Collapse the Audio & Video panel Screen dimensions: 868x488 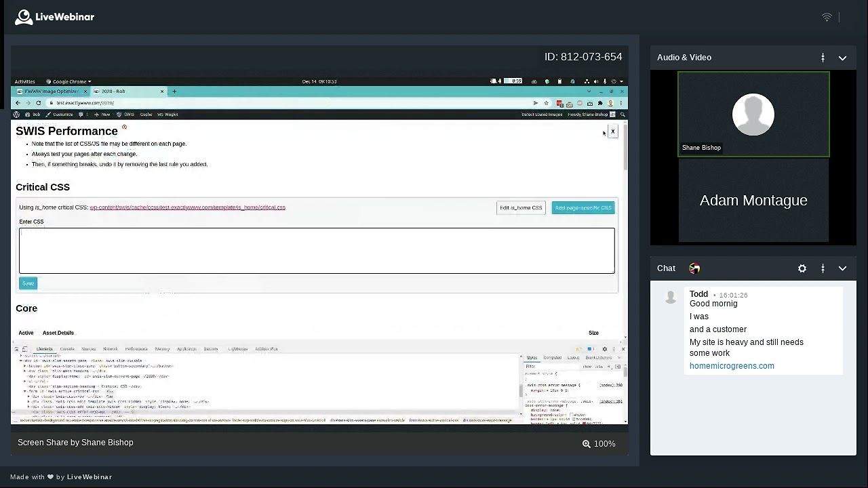[842, 58]
